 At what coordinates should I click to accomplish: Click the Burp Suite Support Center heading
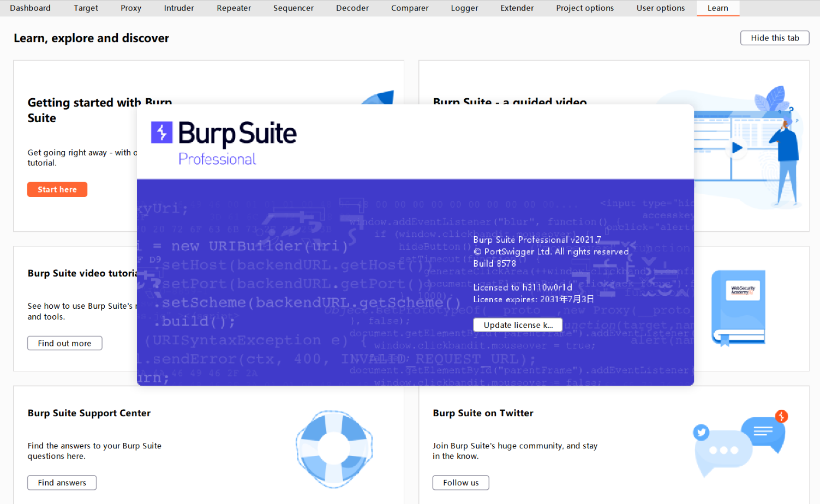[89, 413]
